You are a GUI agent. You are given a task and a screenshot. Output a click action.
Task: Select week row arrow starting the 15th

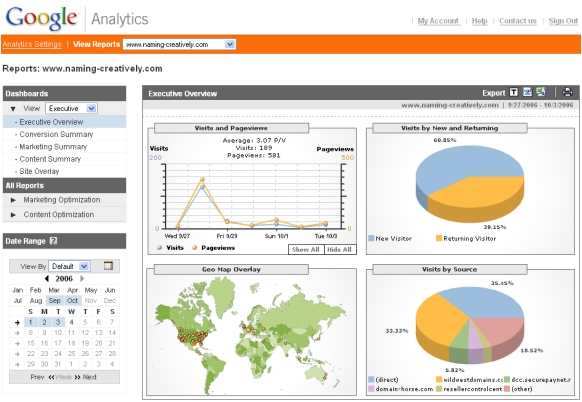point(17,343)
